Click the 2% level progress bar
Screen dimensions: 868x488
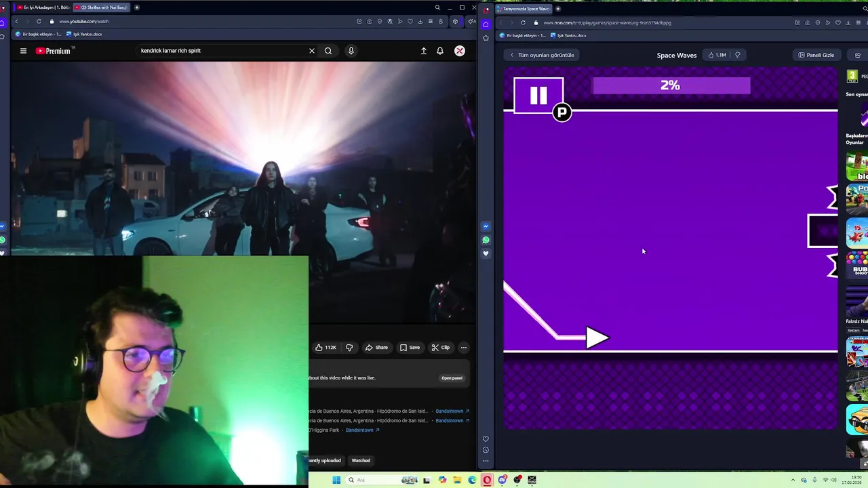coord(671,85)
